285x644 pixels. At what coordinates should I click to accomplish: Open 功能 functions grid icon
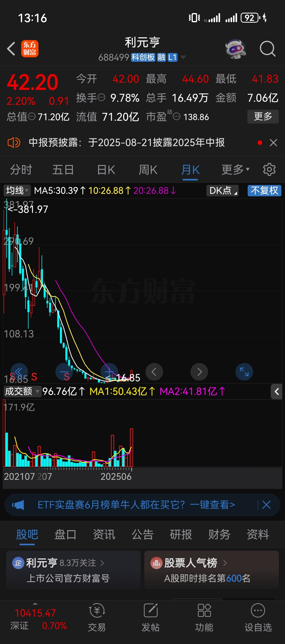click(x=204, y=617)
